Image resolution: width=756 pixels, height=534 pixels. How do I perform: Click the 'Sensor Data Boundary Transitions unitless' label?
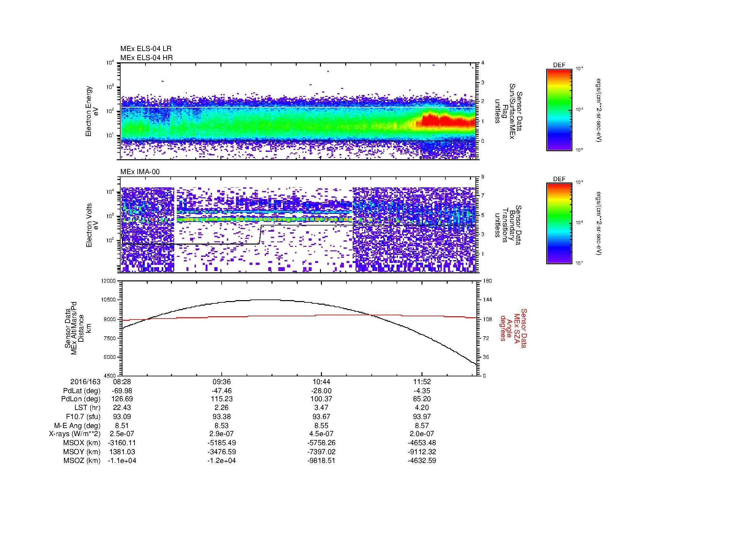coord(508,225)
